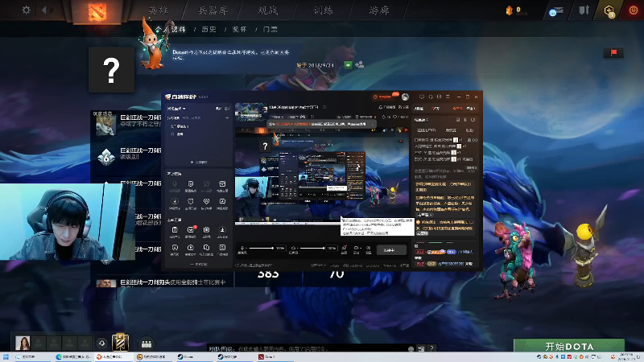Click the shield icon in second tools row
The image size is (644, 362).
coord(191,204)
